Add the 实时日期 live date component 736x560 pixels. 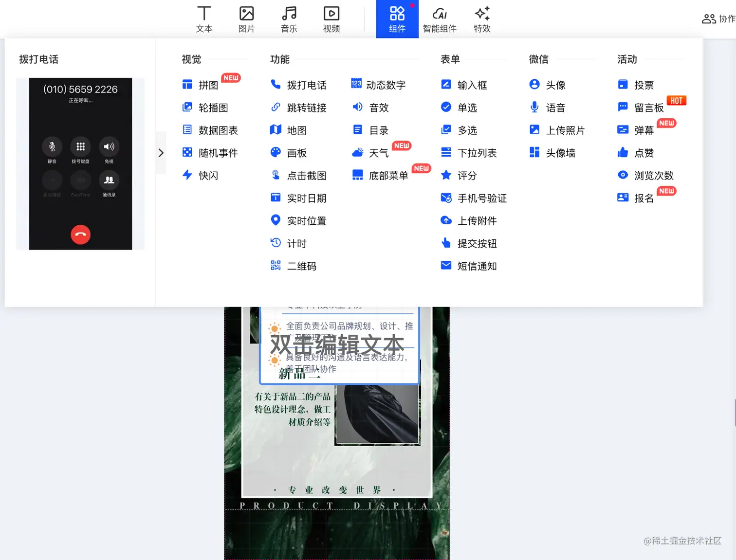coord(298,198)
